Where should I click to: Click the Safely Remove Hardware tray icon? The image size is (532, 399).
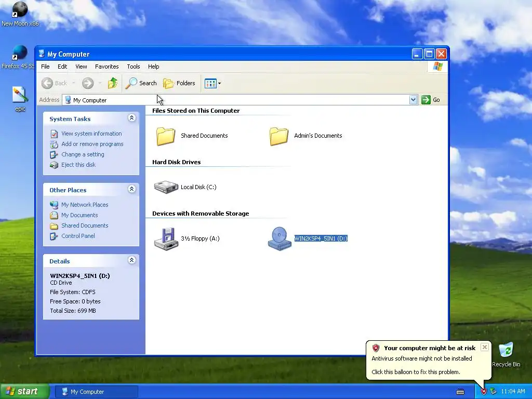[x=493, y=392]
